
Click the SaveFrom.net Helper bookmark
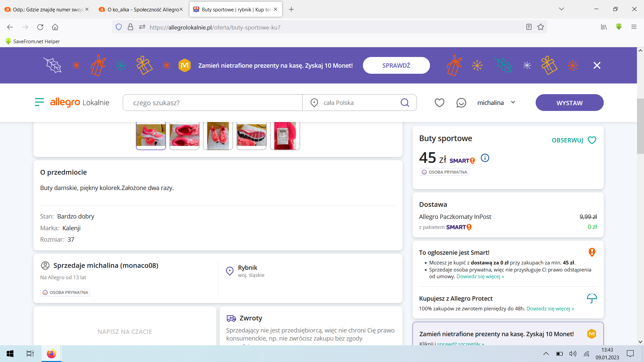tap(33, 41)
